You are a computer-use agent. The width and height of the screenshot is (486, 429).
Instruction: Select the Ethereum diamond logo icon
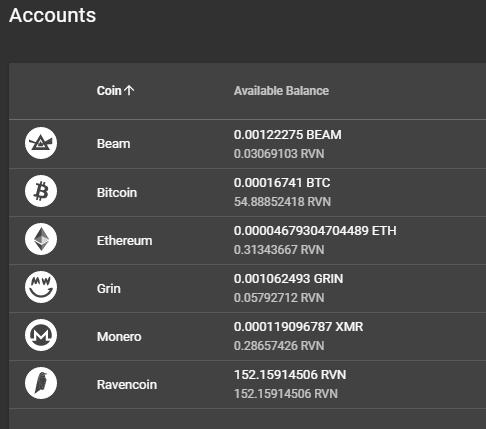click(x=41, y=239)
